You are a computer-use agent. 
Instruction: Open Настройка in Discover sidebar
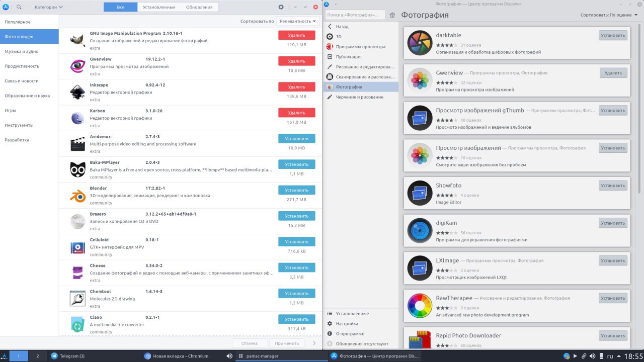tap(361, 323)
